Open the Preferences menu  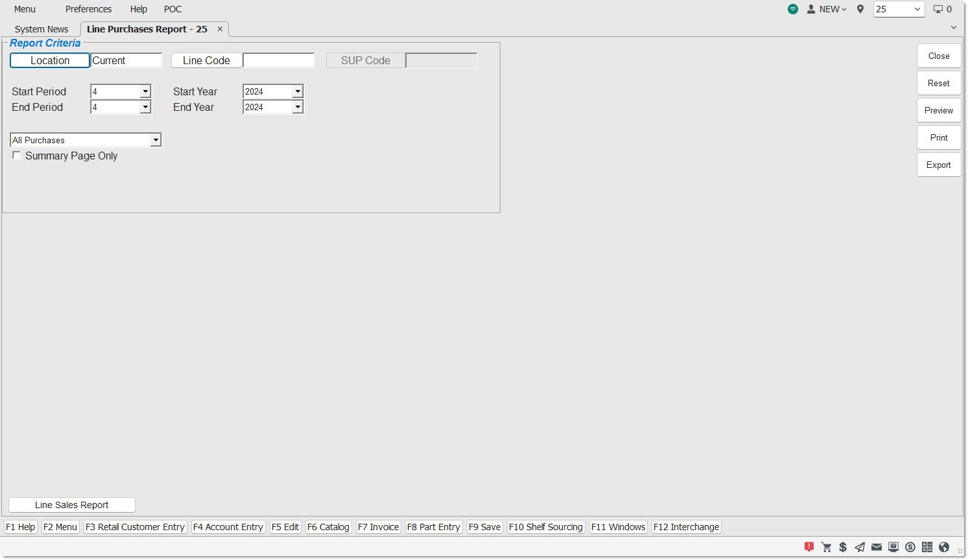[x=88, y=9]
